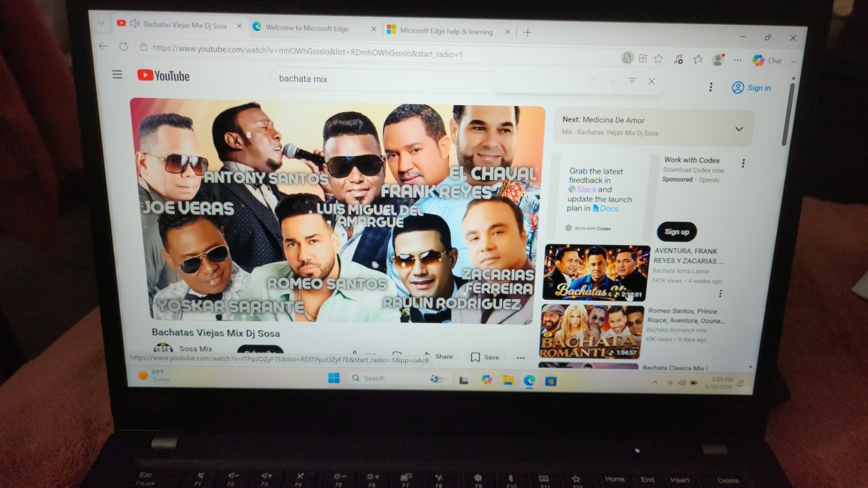Close the Bachatas Viejas Mix tab

click(239, 25)
